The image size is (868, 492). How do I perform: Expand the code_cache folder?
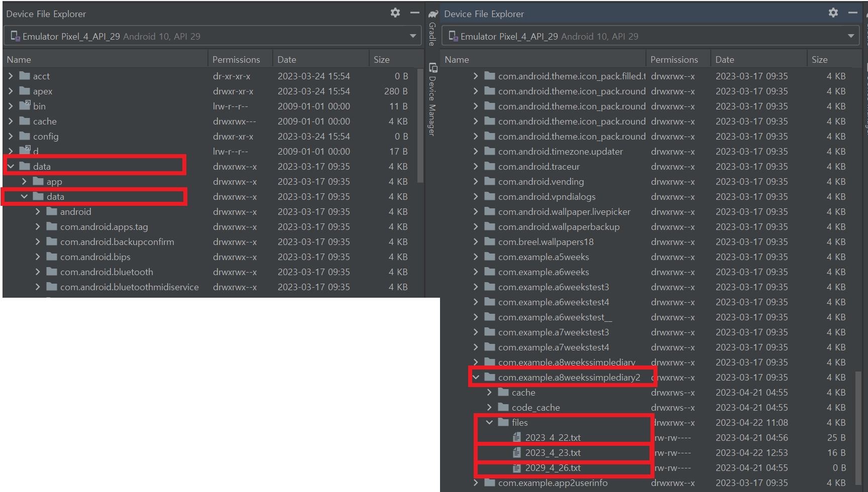pyautogui.click(x=489, y=407)
